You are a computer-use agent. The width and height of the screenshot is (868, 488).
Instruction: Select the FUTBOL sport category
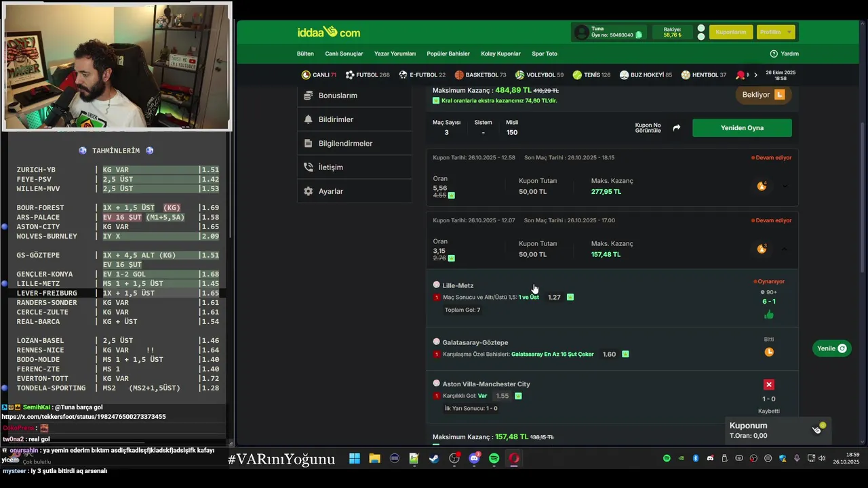coord(368,75)
